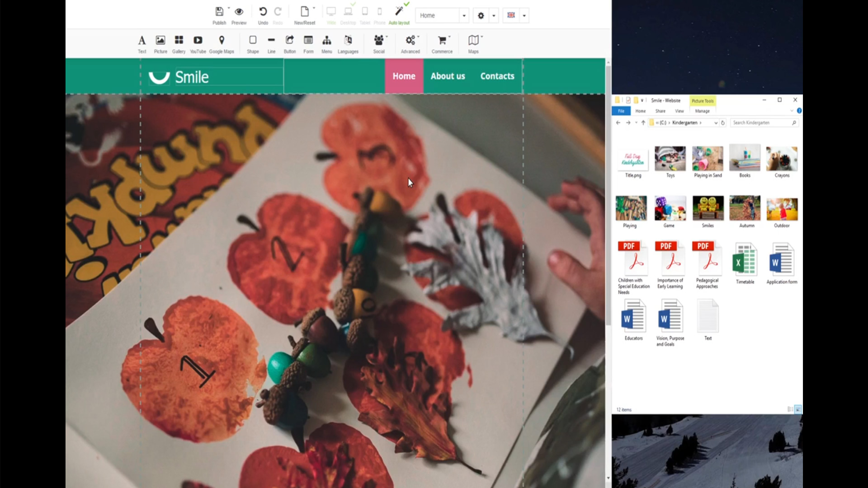Click the greyed Redo arrow
Screen dimensions: 868x488
click(x=278, y=12)
